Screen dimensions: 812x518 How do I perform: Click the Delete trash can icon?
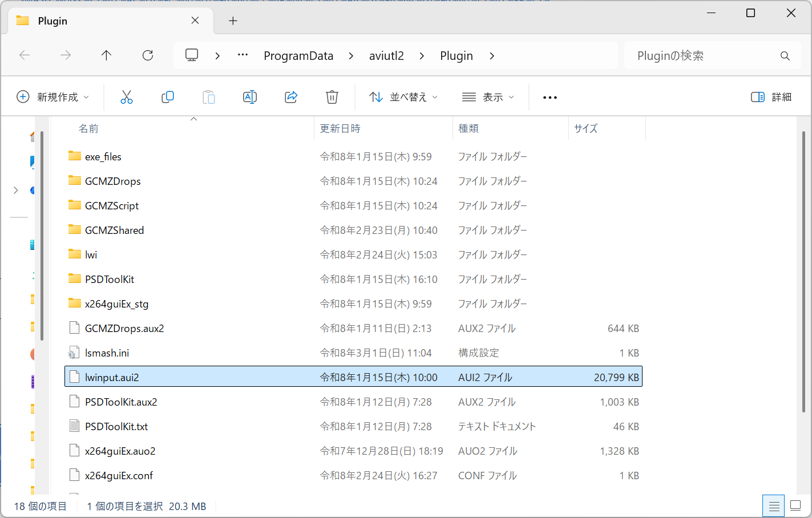pos(332,98)
